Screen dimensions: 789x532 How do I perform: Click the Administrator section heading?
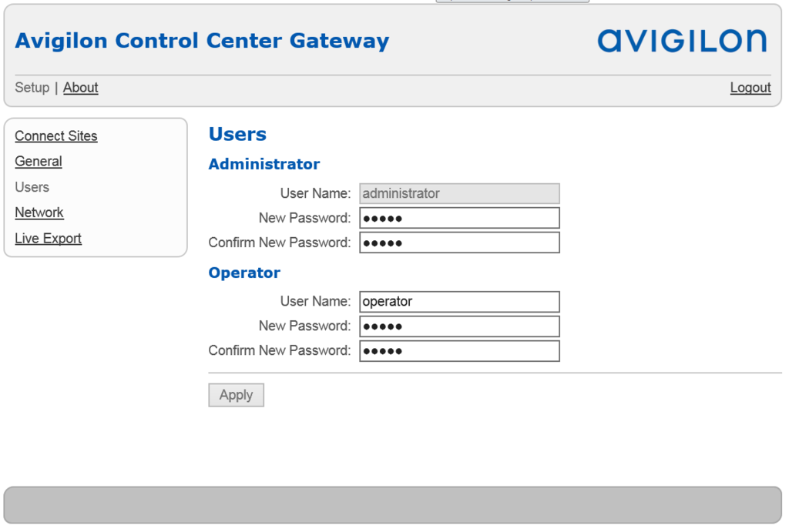264,164
